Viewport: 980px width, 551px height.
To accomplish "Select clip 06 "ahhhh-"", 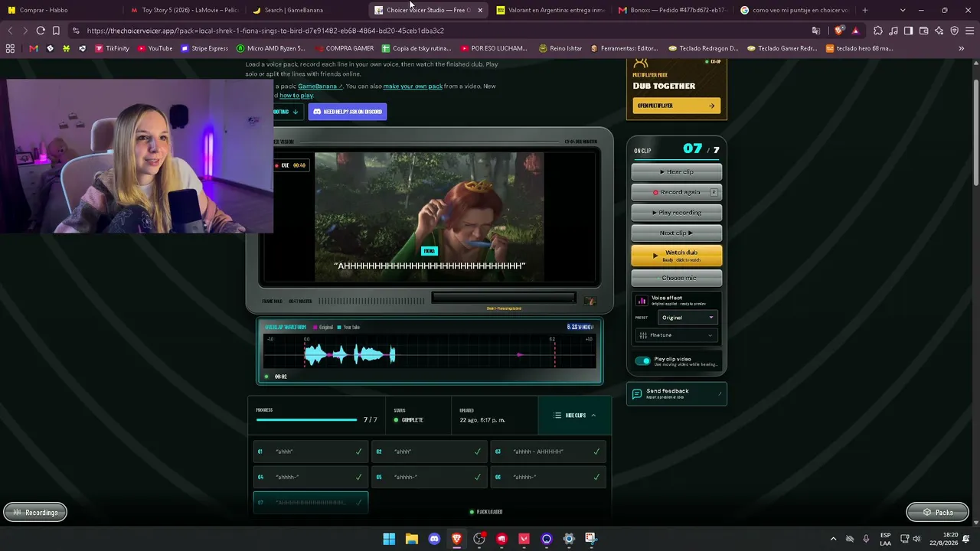I will 547,477.
